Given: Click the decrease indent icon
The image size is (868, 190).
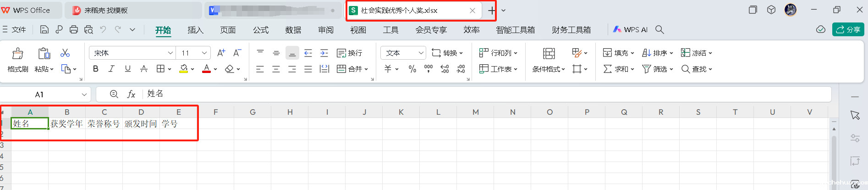Looking at the screenshot, I should coord(308,53).
